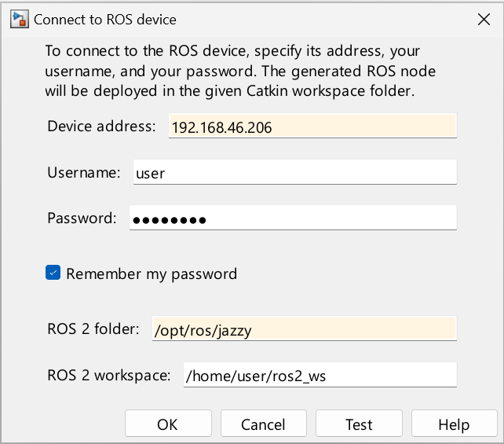Image resolution: width=504 pixels, height=444 pixels.
Task: Click the "ROS 2 workspace:" label
Action: pyautogui.click(x=109, y=375)
